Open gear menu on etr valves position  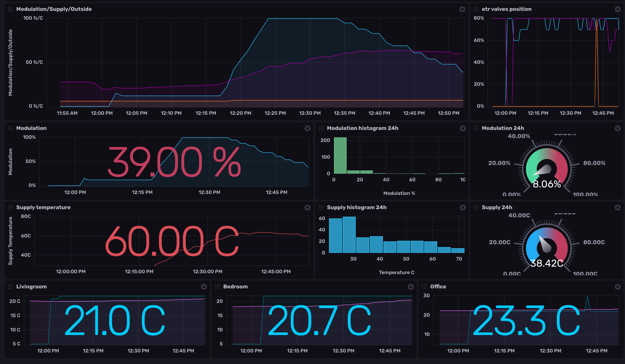[x=617, y=10]
